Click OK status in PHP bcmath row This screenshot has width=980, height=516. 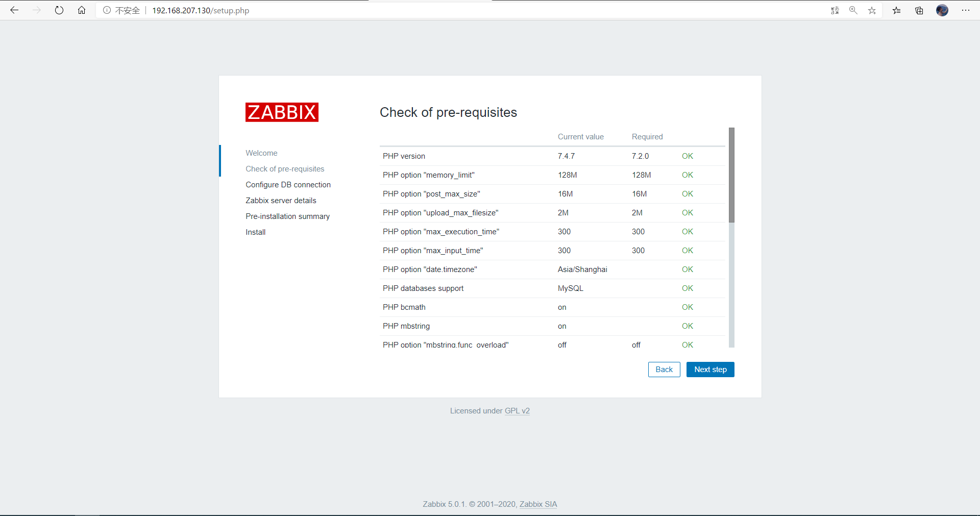[688, 307]
